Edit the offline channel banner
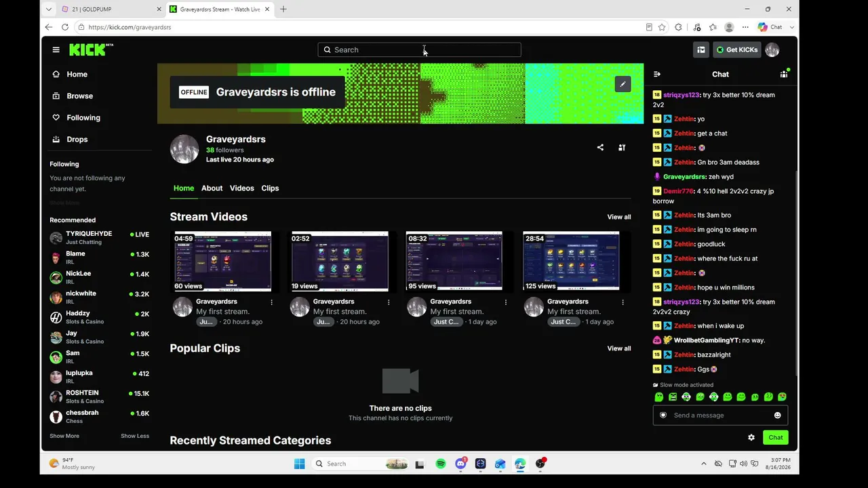 [623, 84]
